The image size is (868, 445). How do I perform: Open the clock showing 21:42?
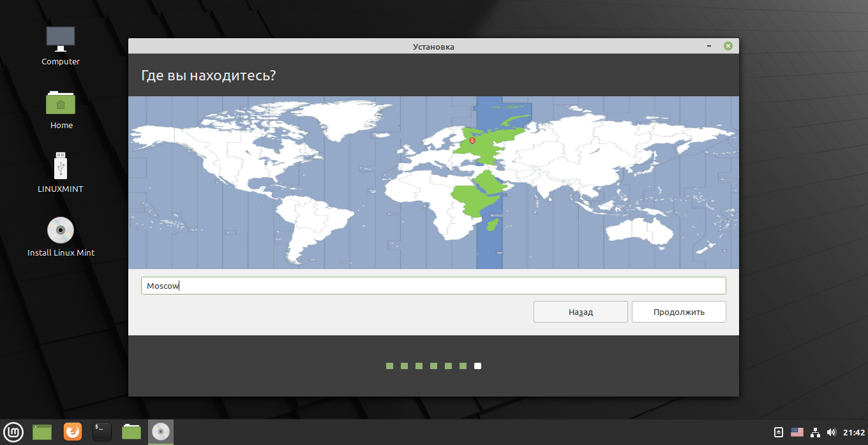[x=853, y=432]
